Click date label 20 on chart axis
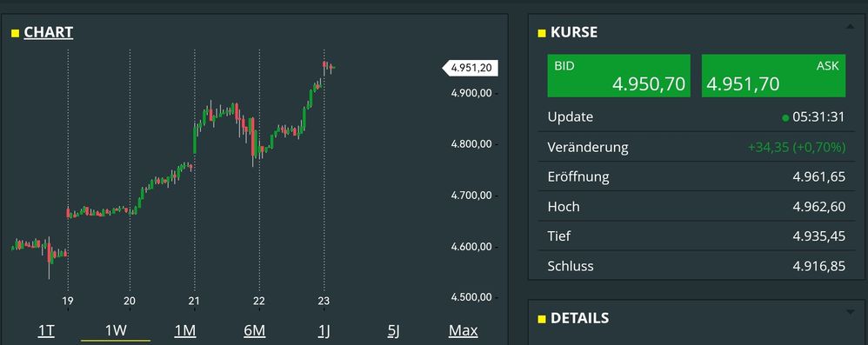 click(x=130, y=302)
